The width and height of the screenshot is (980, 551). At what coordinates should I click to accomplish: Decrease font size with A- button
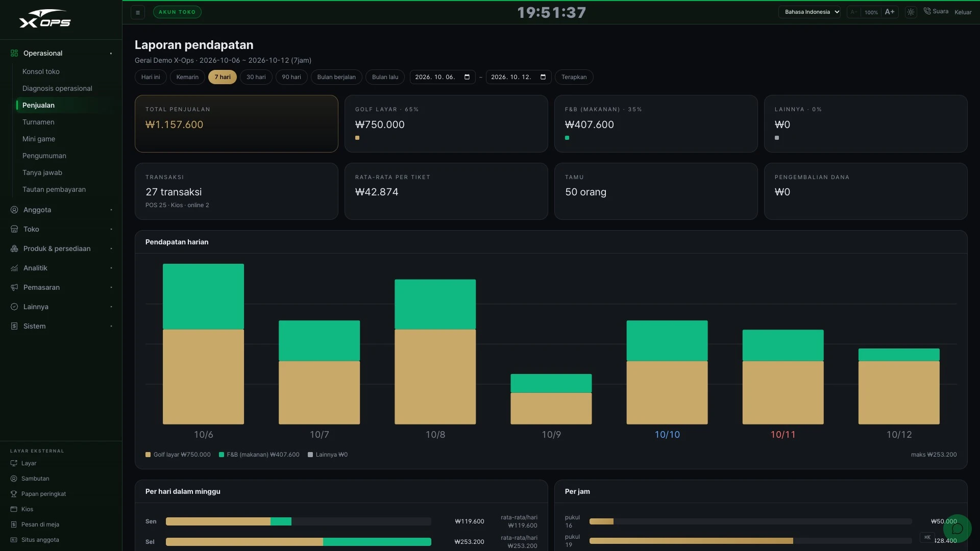(x=854, y=12)
